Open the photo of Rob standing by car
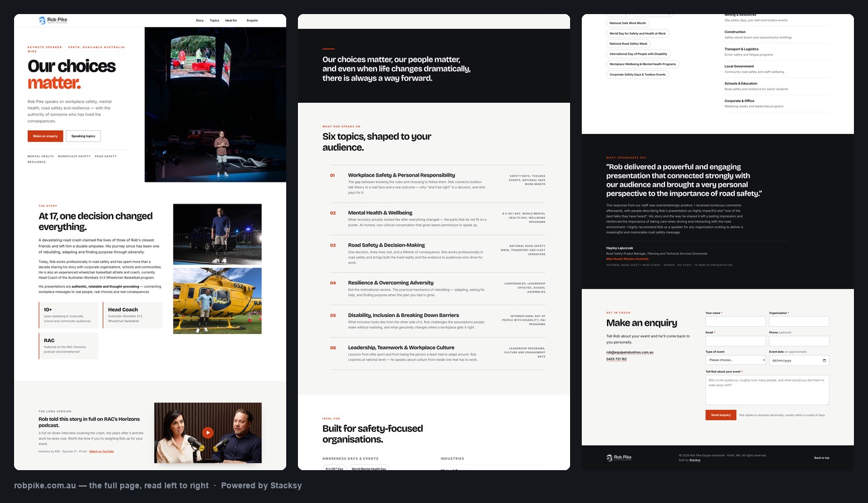The image size is (868, 503). click(217, 234)
